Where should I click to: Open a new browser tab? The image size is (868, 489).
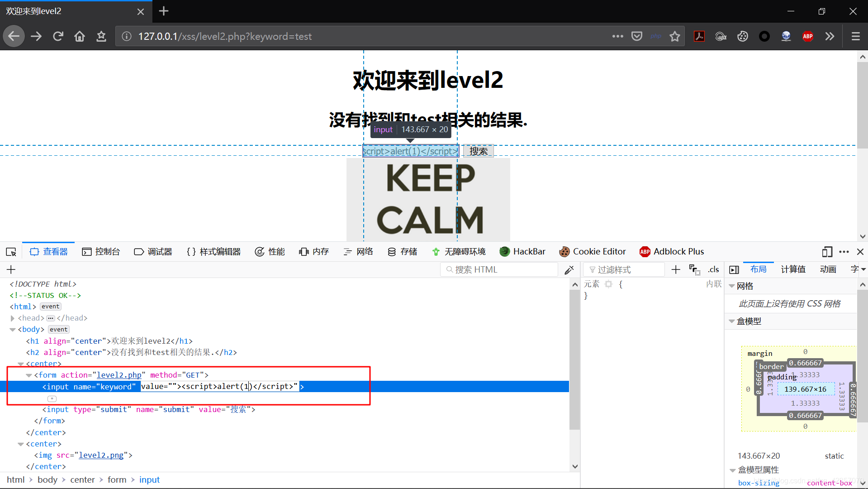point(164,11)
